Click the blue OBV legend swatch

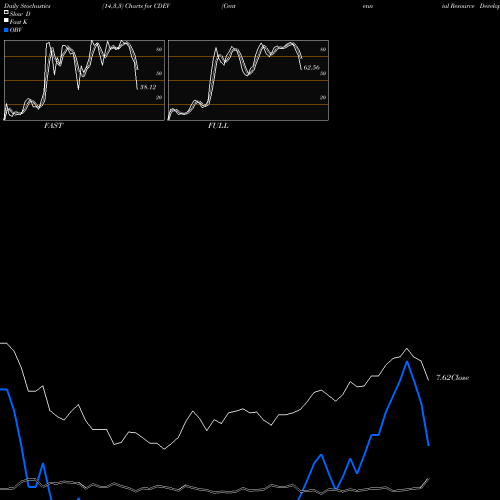(6, 30)
